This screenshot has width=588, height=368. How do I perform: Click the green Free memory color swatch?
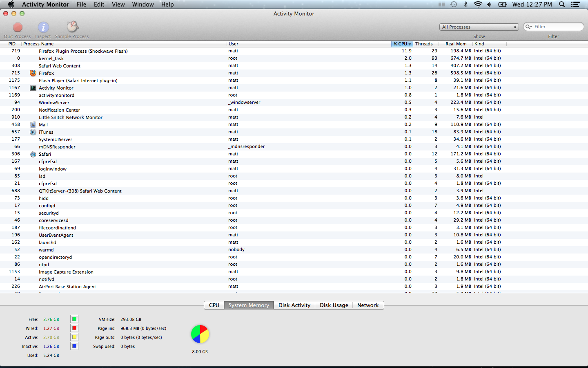(74, 319)
